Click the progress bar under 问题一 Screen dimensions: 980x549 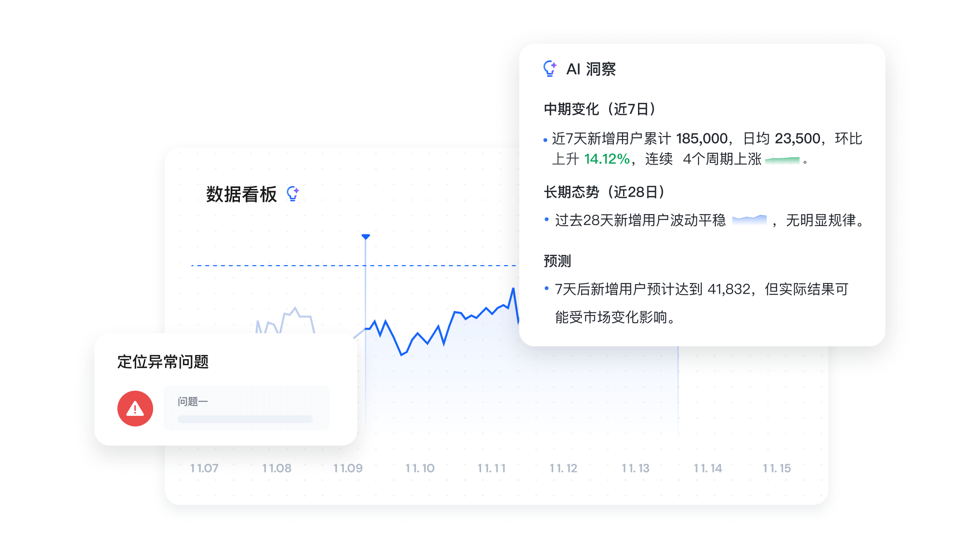coord(245,419)
